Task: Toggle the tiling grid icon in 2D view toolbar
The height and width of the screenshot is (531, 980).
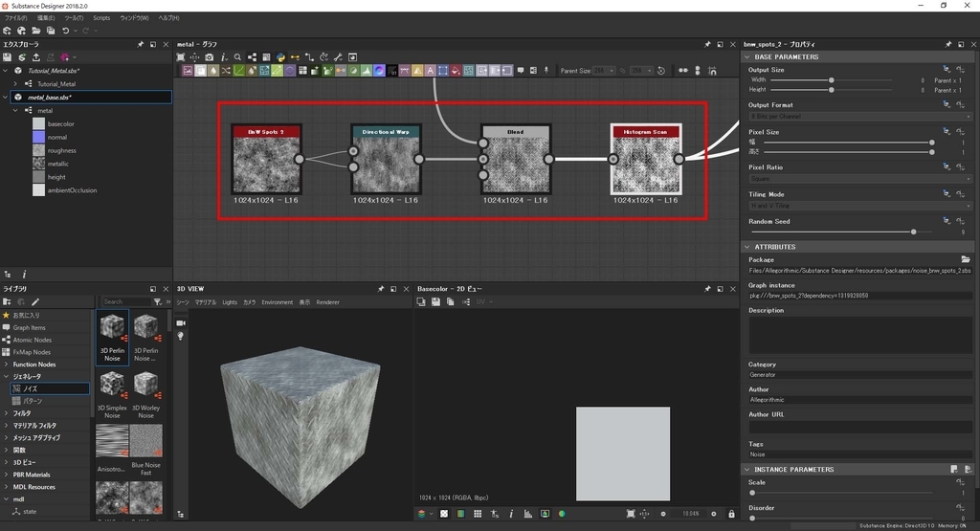Action: (x=477, y=514)
